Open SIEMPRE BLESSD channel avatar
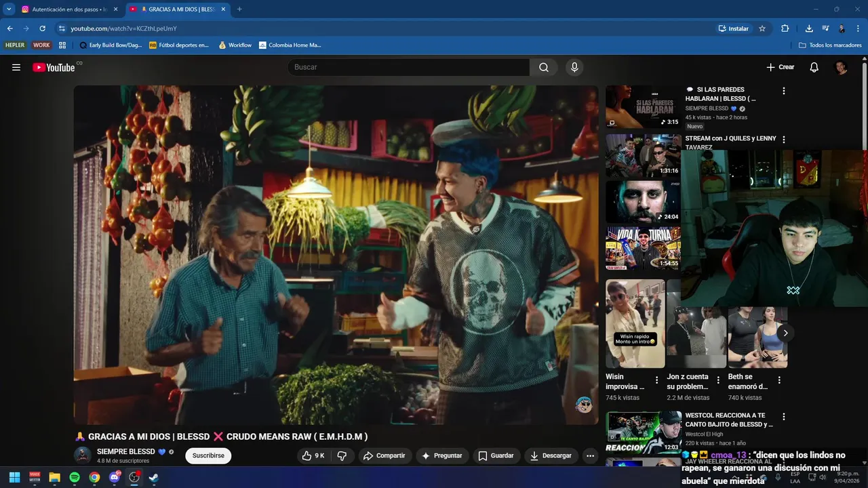868x488 pixels. pyautogui.click(x=83, y=455)
